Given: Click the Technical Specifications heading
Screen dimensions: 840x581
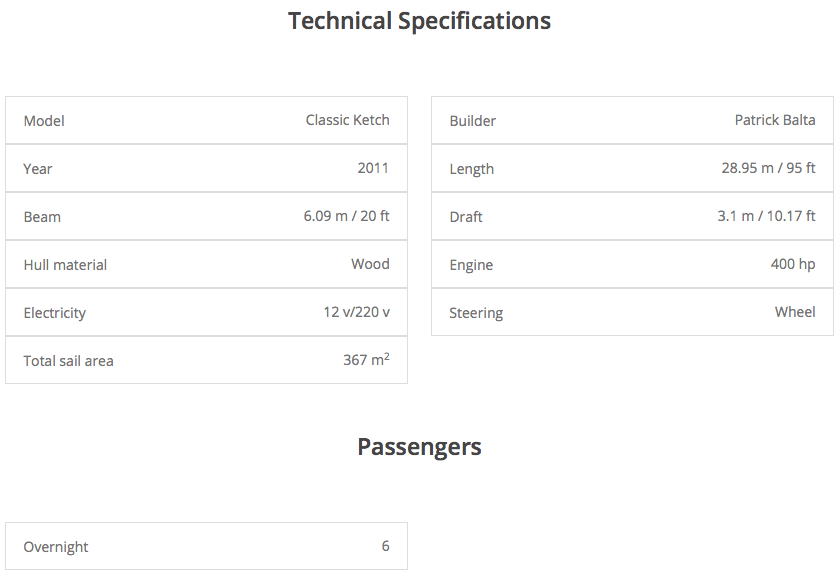Looking at the screenshot, I should click(x=419, y=21).
